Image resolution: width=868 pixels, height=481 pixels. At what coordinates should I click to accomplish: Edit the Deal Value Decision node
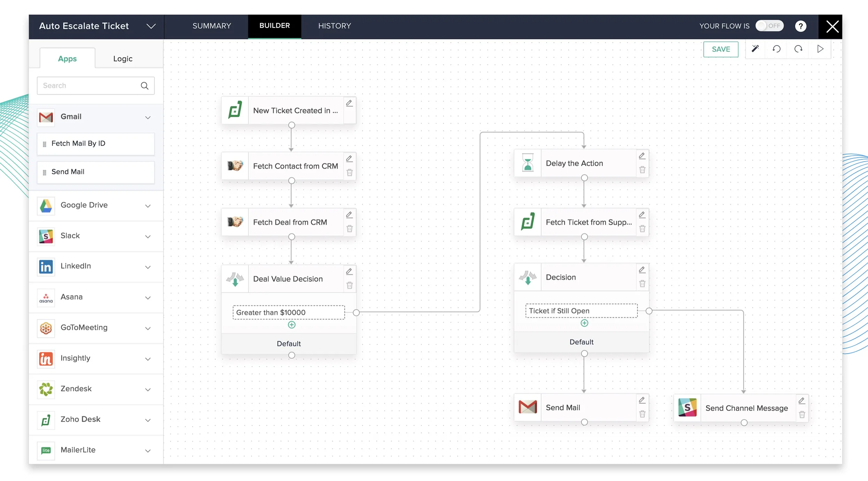point(349,271)
